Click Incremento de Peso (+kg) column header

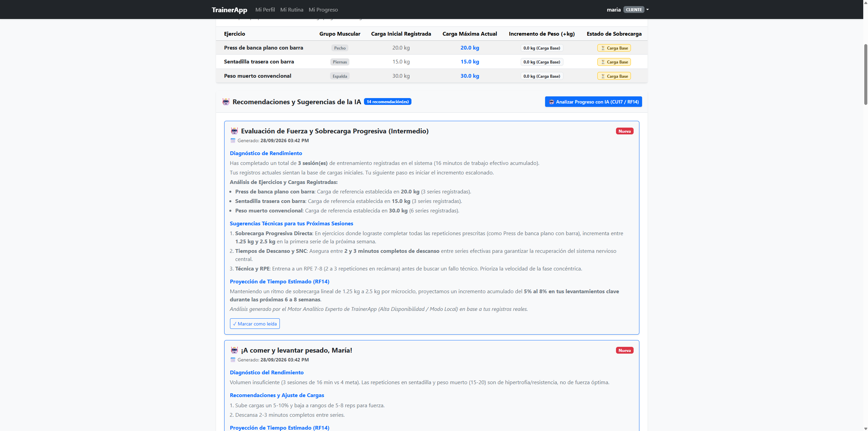click(542, 34)
